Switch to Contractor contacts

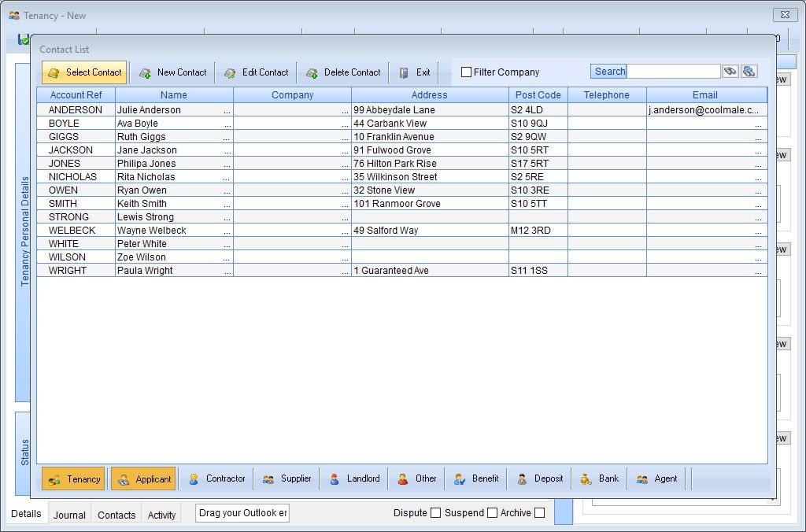pyautogui.click(x=216, y=478)
